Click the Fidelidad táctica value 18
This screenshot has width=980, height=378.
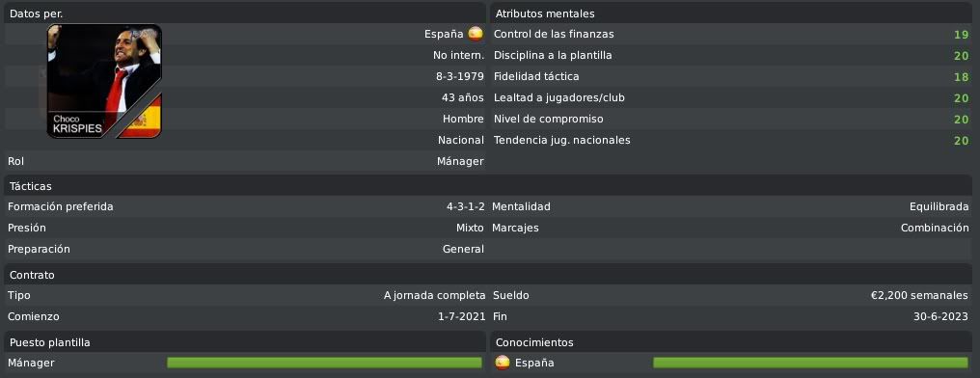961,77
